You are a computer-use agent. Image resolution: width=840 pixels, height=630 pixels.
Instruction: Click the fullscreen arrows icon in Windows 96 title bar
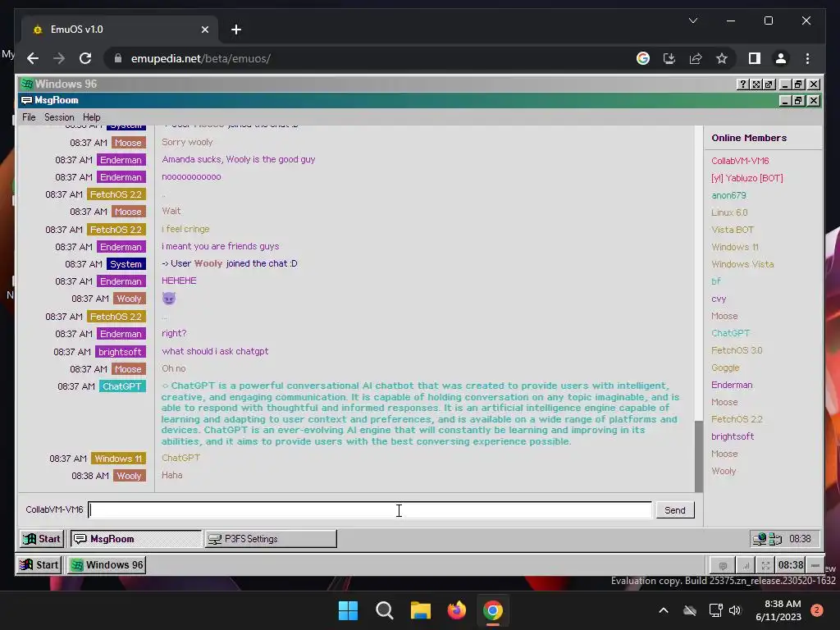click(x=756, y=84)
